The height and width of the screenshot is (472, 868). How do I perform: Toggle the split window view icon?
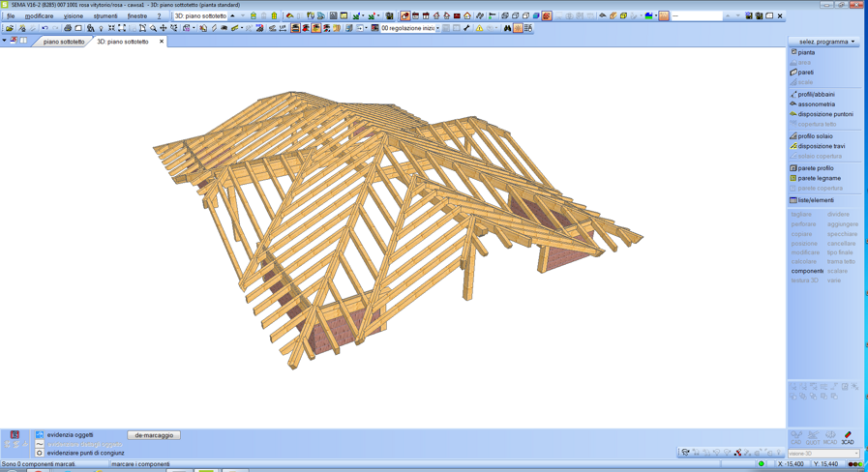tap(23, 41)
